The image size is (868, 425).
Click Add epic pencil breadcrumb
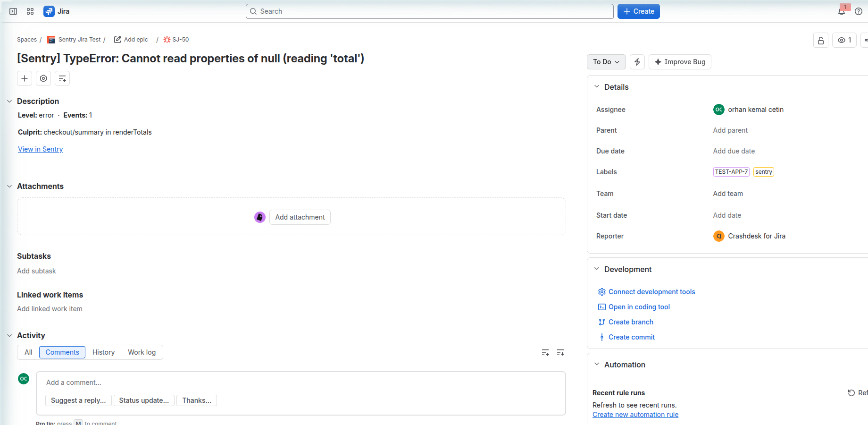click(x=131, y=40)
